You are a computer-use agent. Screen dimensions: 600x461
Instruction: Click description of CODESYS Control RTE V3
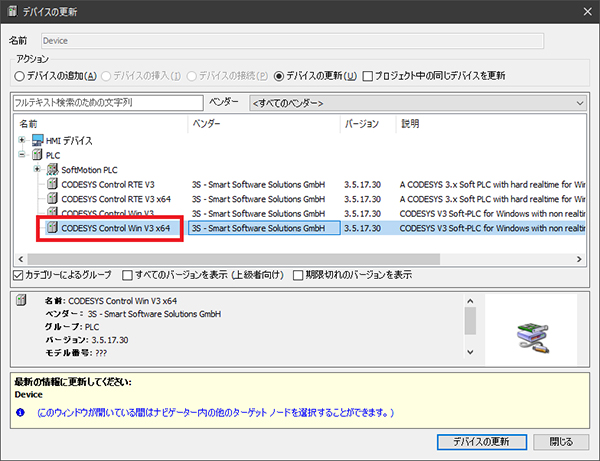(492, 185)
